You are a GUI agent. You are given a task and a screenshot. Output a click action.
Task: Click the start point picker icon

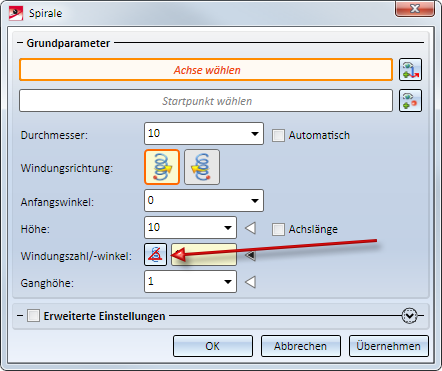click(410, 100)
